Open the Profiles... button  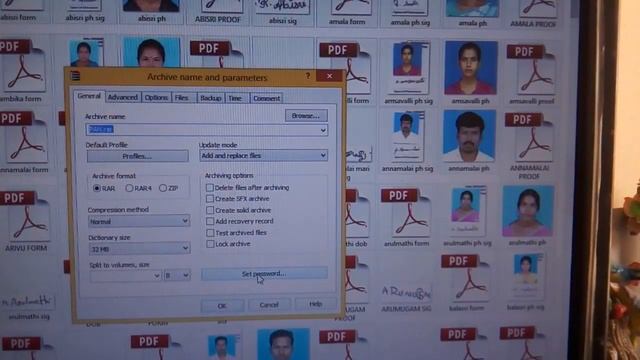coord(138,156)
